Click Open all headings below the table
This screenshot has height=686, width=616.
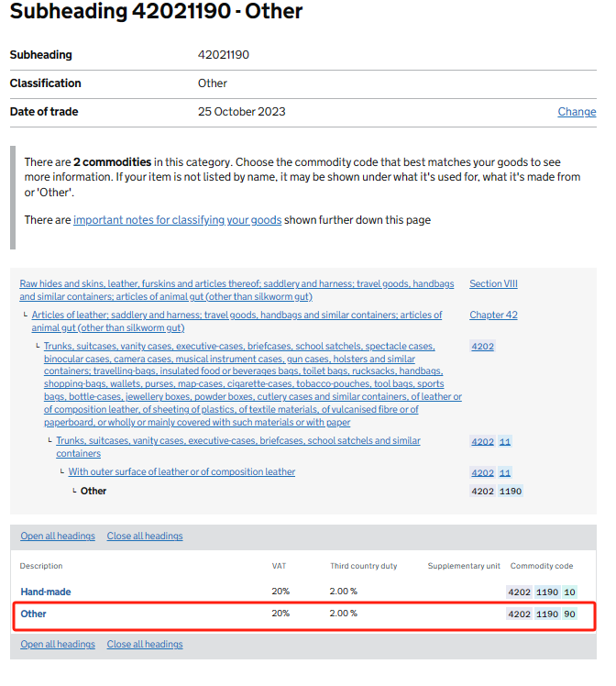58,645
